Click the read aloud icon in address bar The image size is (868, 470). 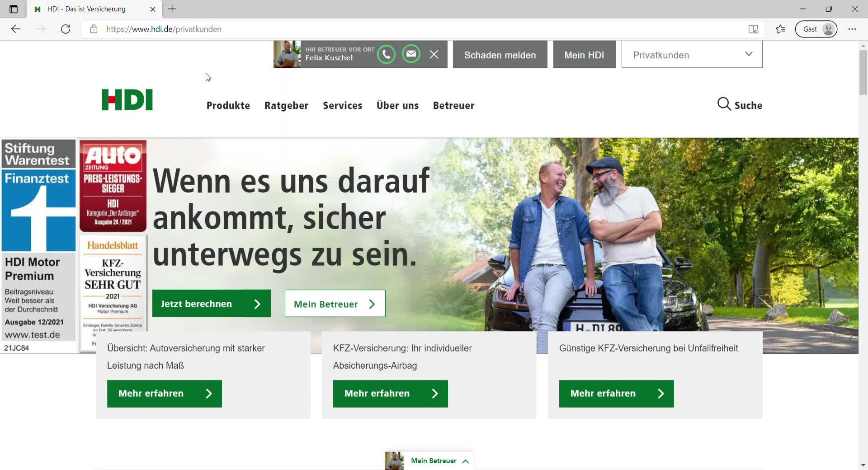tap(753, 29)
